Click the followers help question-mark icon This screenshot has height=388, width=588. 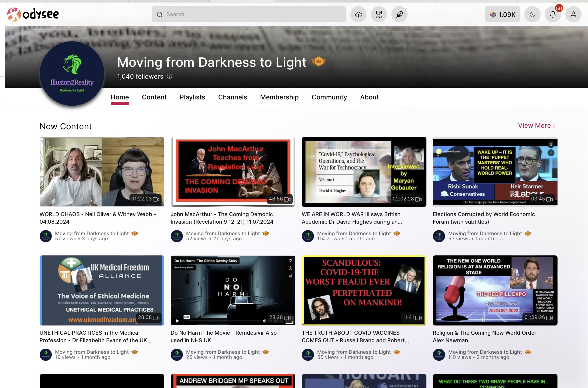click(169, 76)
